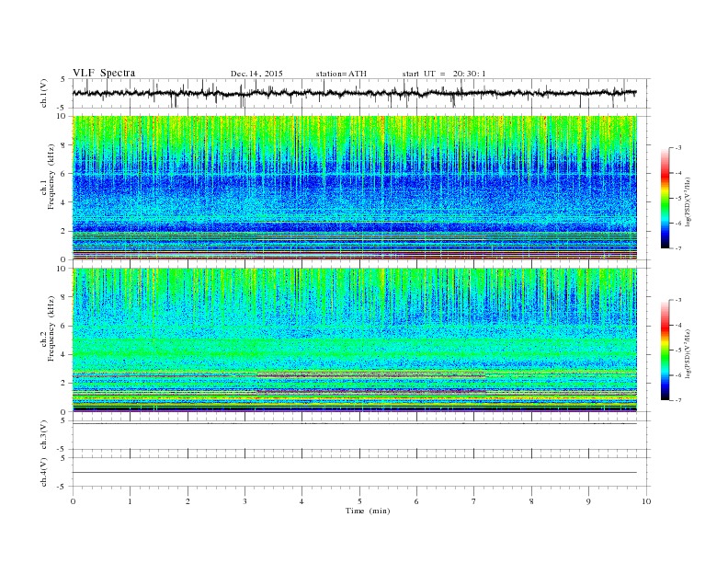Click the "6" time axis tick label
This screenshot has height=563, width=728.
(x=416, y=501)
